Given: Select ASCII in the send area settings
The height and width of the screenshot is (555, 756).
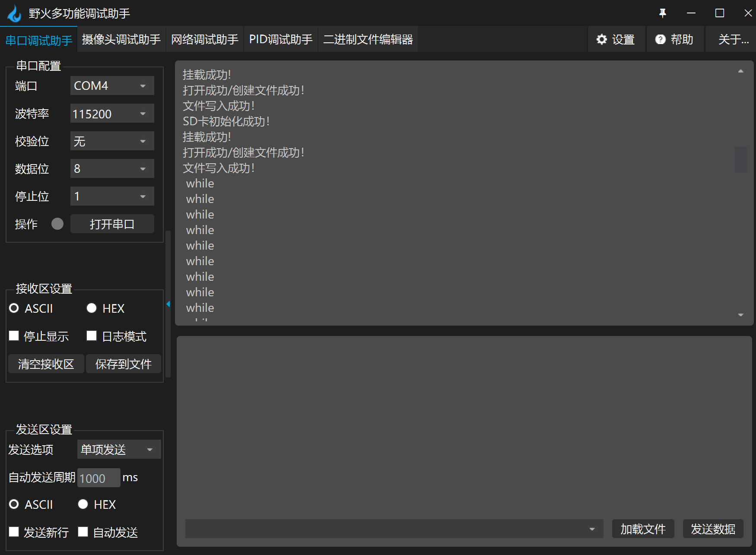Looking at the screenshot, I should click(14, 504).
